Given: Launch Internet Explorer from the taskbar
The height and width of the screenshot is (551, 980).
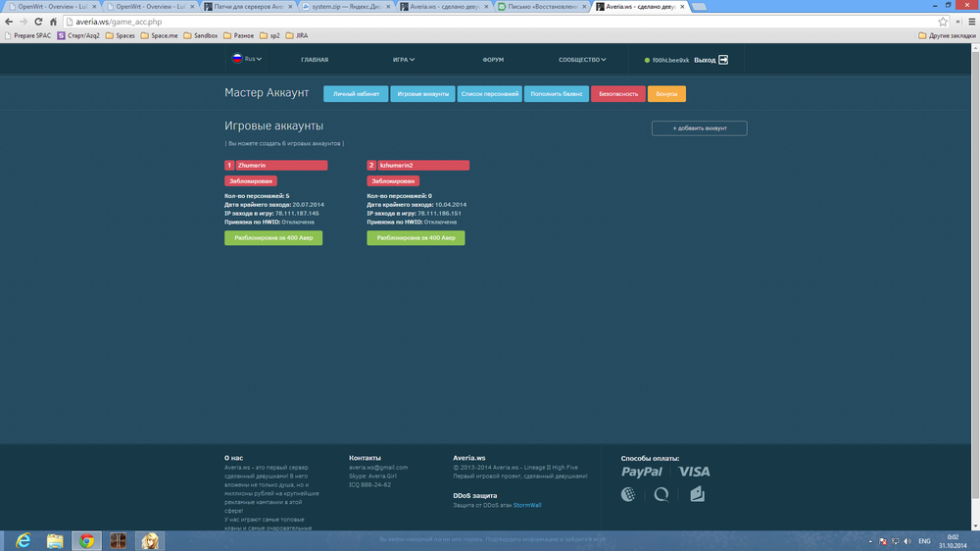Looking at the screenshot, I should [x=24, y=540].
